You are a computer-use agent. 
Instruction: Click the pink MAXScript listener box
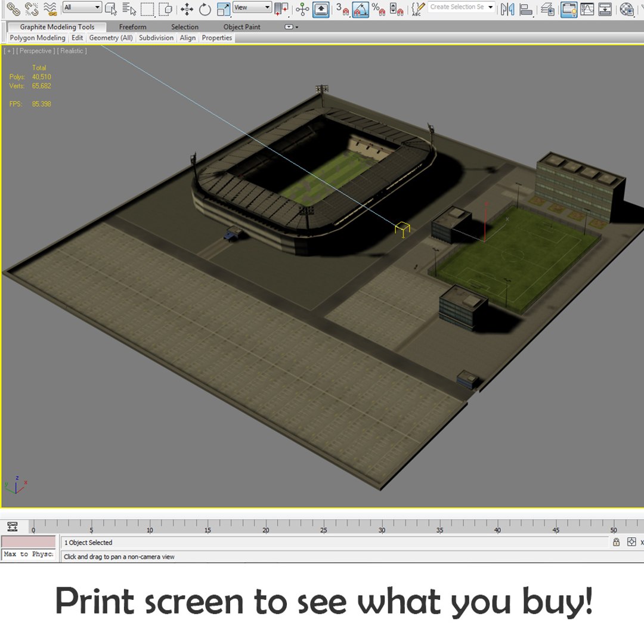pos(29,541)
